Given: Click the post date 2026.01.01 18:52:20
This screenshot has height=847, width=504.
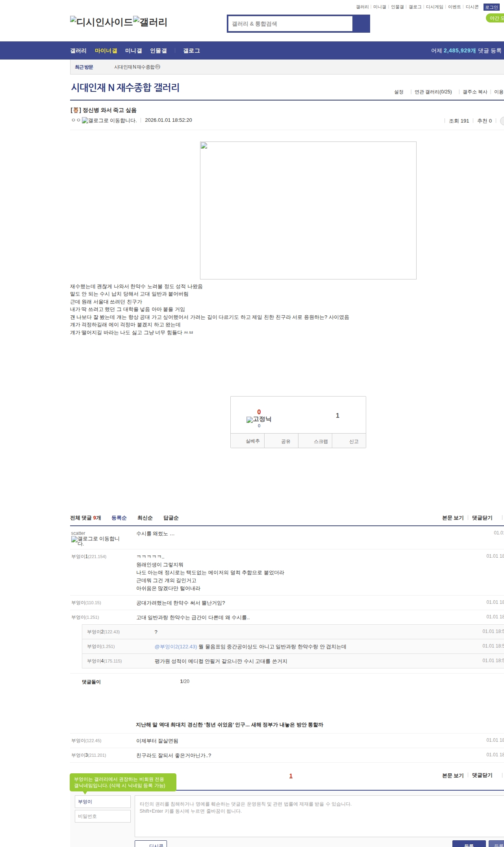Looking at the screenshot, I should coord(169,120).
